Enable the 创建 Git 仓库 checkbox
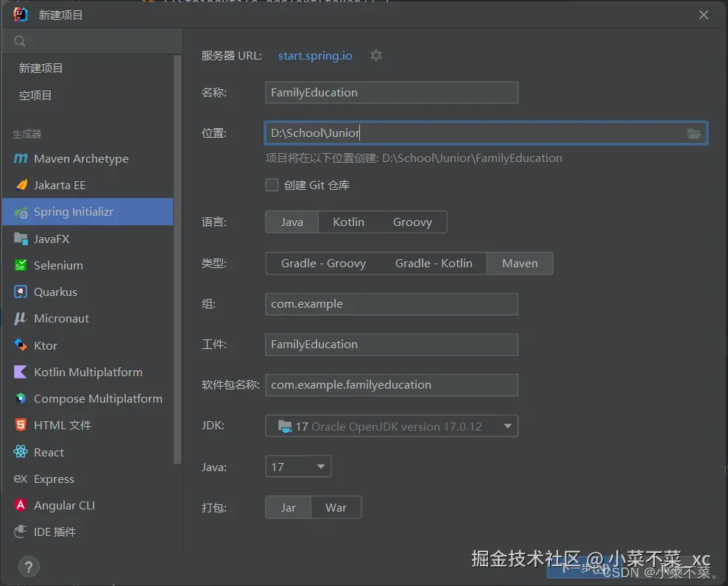The image size is (728, 586). 272,185
